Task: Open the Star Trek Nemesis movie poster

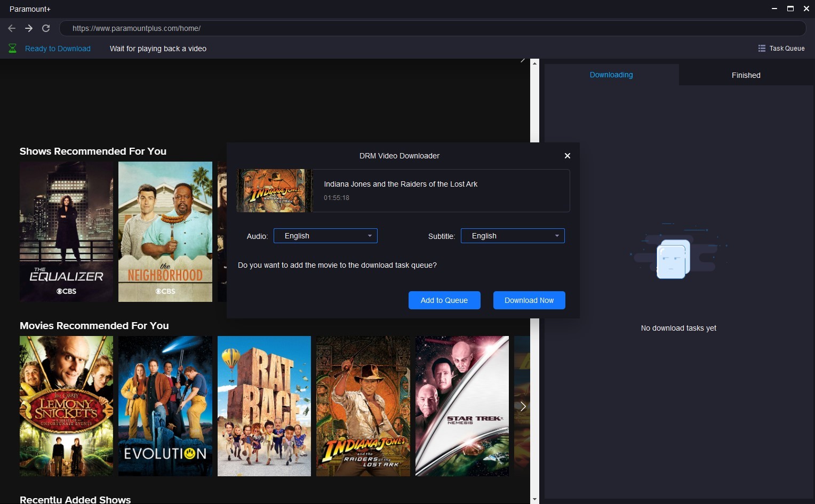Action: [462, 406]
